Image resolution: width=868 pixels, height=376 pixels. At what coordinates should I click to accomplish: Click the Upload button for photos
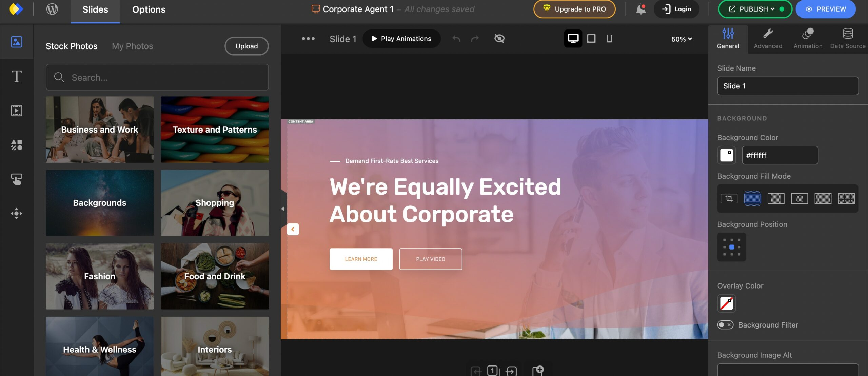246,46
